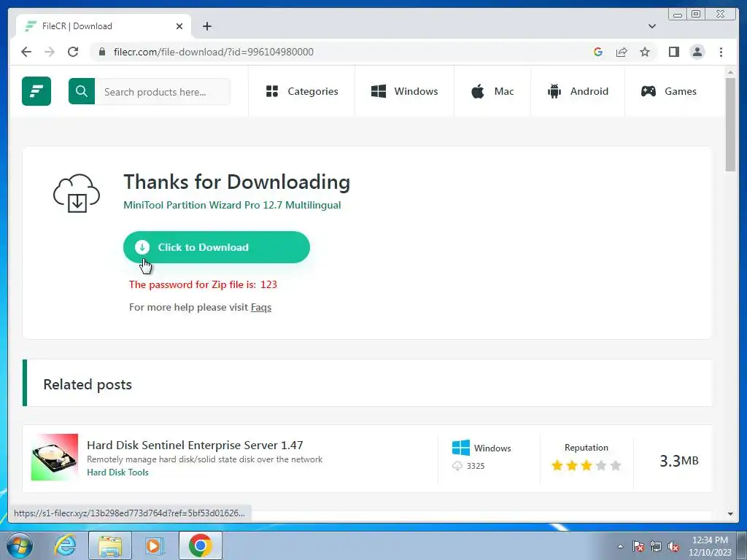Focus the Search products field
The width and height of the screenshot is (747, 560).
click(163, 91)
